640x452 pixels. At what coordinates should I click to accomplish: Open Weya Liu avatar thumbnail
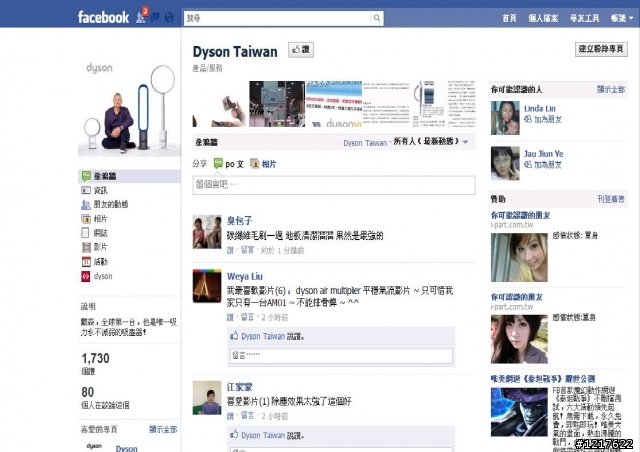tap(207, 286)
